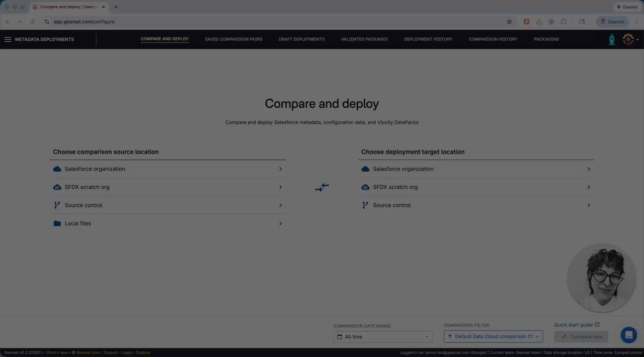The height and width of the screenshot is (357, 644).
Task: Click the Time zone: Europe/London status text
Action: coord(617,352)
